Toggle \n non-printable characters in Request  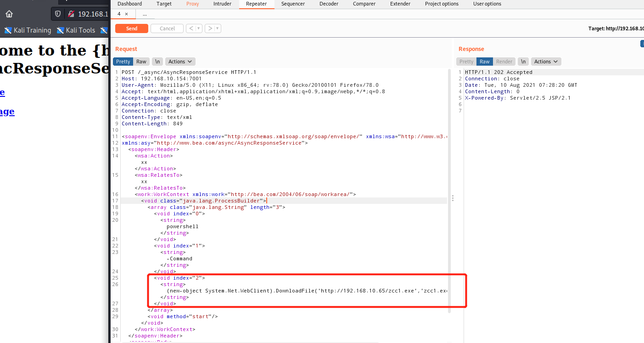(157, 62)
